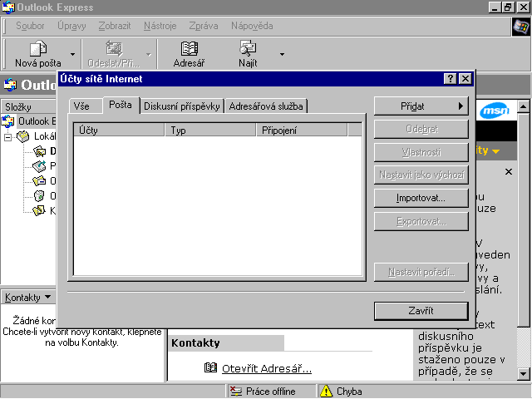Click the msn logo
The width and height of the screenshot is (532, 399).
point(495,111)
